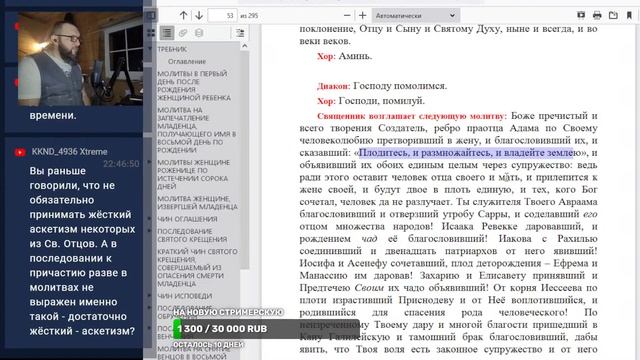Open the ТРЕБНИК outline entry
Screen dimensions: 640x360
172,49
